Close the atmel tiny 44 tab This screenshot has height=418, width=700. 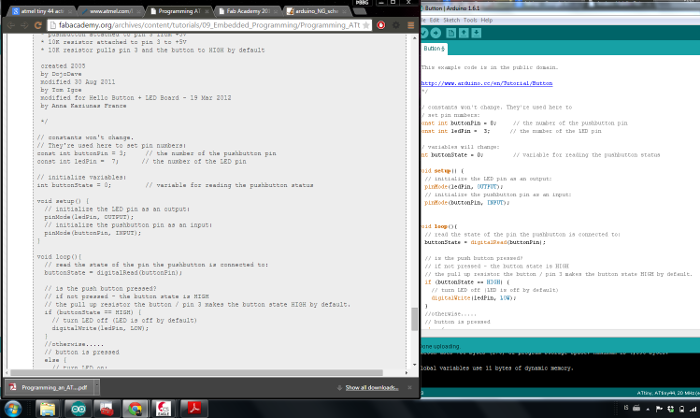tap(70, 11)
